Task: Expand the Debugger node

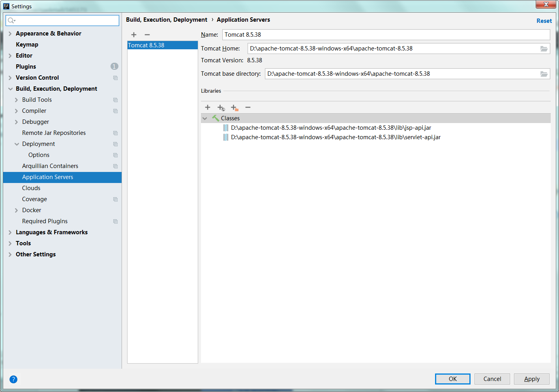Action: 17,122
